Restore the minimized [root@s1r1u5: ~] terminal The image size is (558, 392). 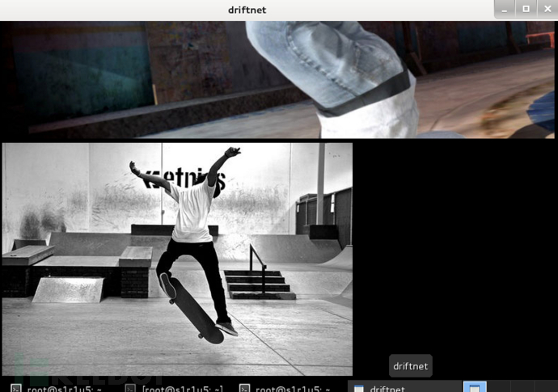click(x=175, y=388)
